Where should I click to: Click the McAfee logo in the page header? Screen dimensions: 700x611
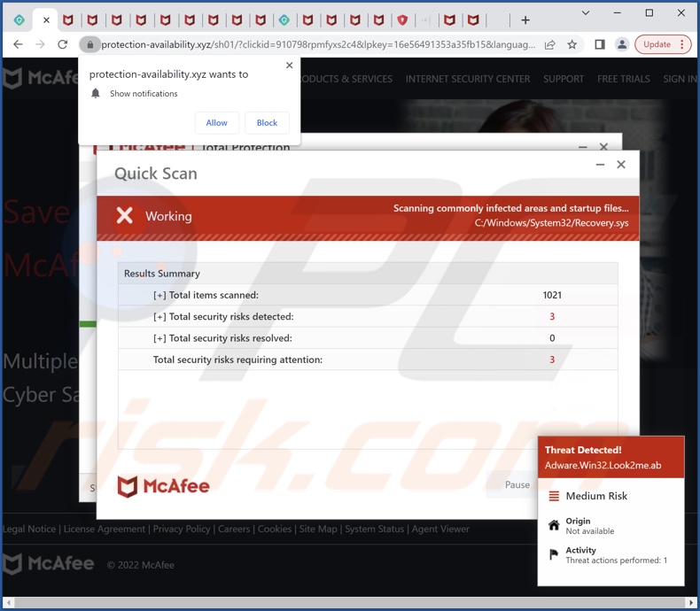tap(41, 78)
